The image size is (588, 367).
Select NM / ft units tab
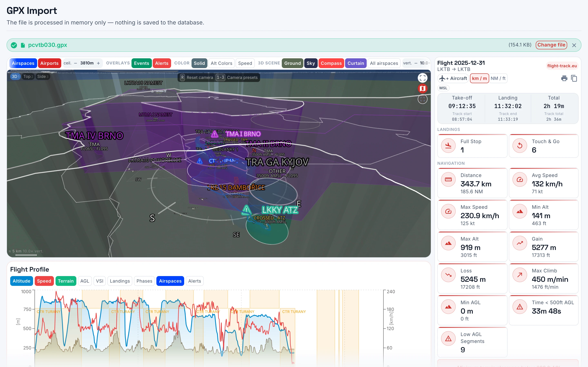tap(498, 78)
